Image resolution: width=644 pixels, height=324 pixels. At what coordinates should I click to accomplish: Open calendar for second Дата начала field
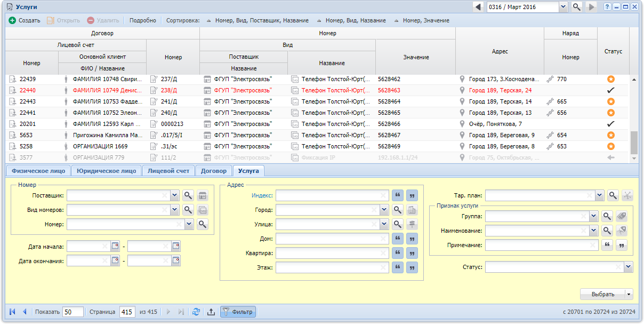(176, 247)
